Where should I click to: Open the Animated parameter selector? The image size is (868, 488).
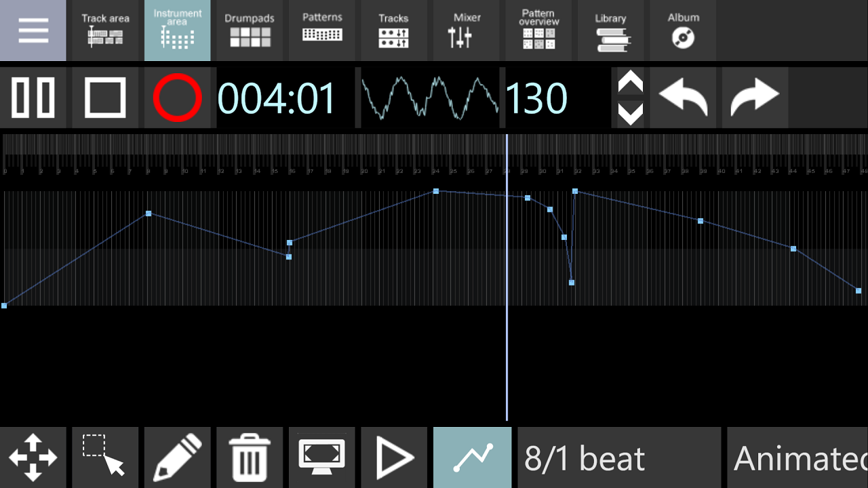click(x=797, y=457)
